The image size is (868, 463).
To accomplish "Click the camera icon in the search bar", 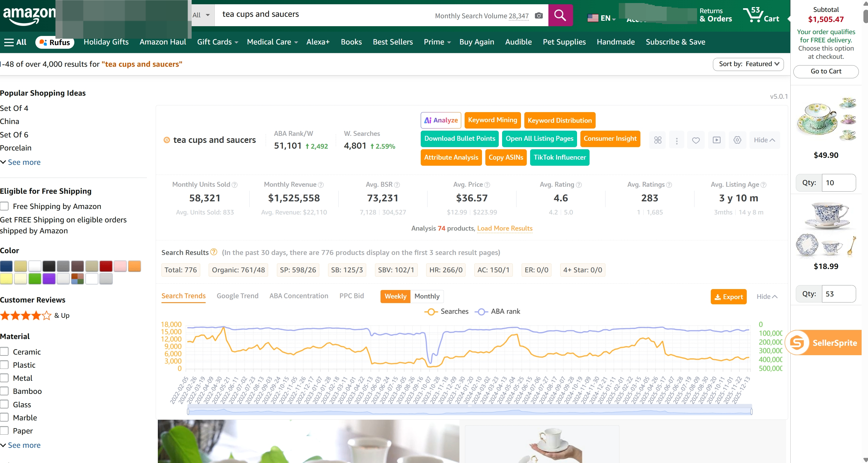I will click(539, 16).
